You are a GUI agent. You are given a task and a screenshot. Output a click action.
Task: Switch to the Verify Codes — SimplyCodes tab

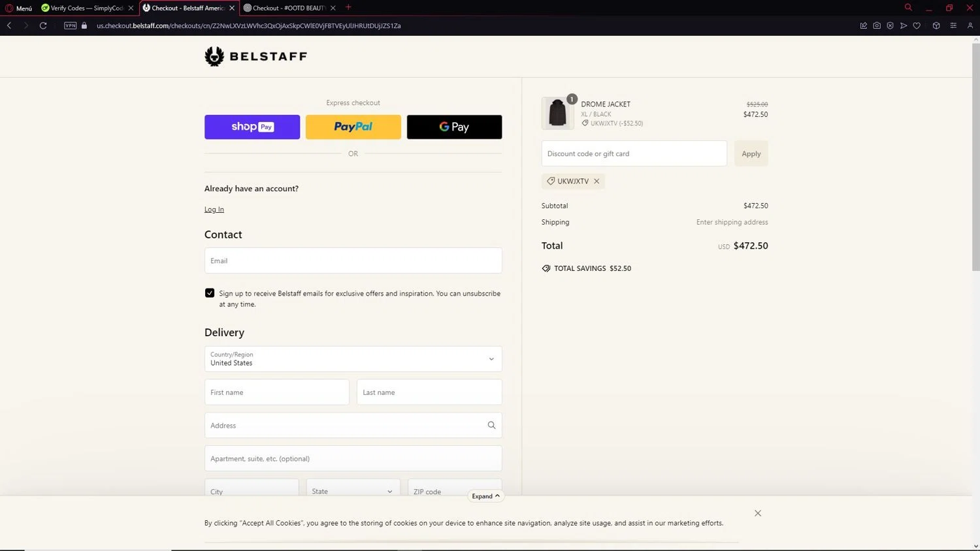[82, 8]
